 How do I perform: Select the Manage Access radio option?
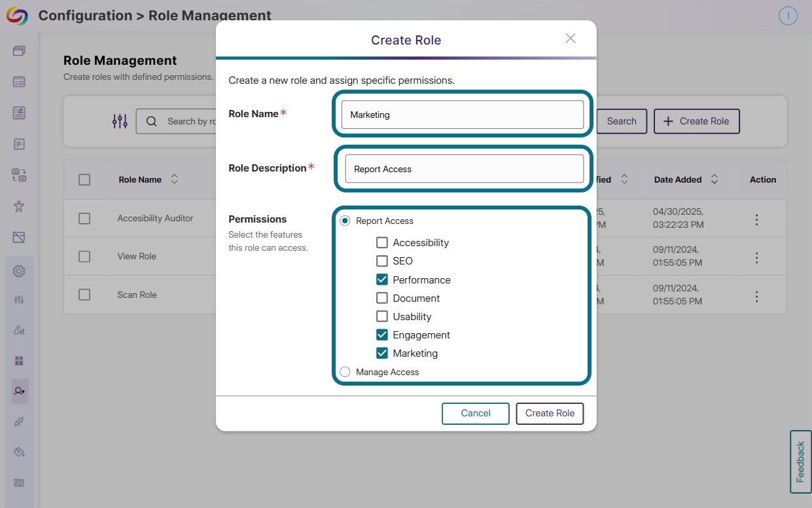[x=345, y=372]
